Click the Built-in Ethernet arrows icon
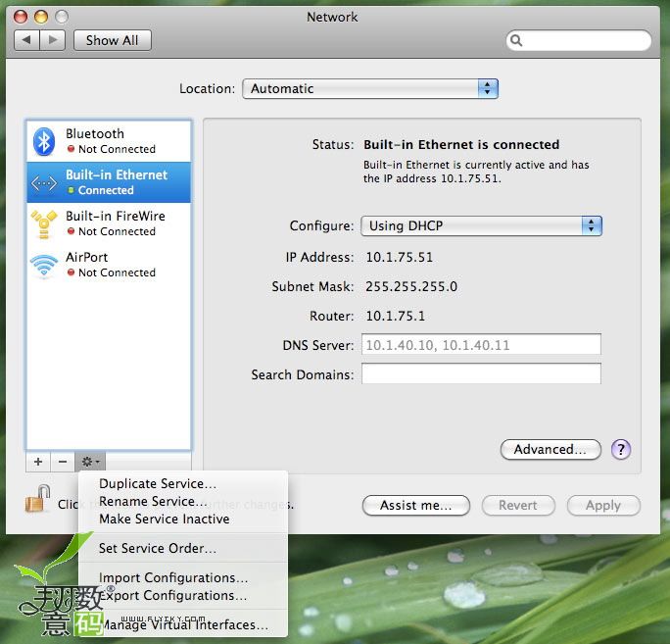This screenshot has height=644, width=670. tap(44, 183)
